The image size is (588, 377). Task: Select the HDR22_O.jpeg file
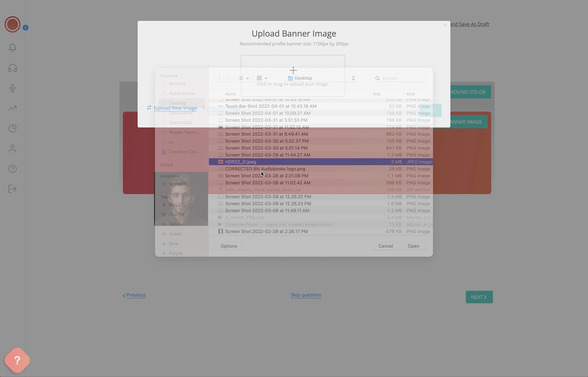click(321, 162)
